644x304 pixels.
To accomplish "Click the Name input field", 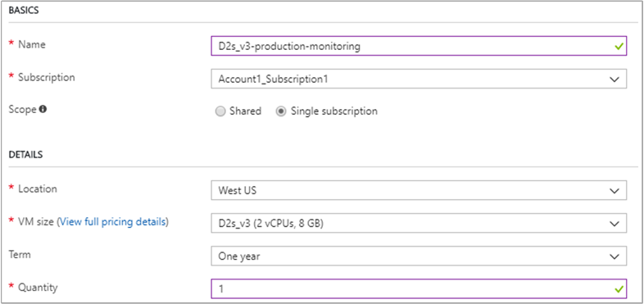I will tap(419, 46).
